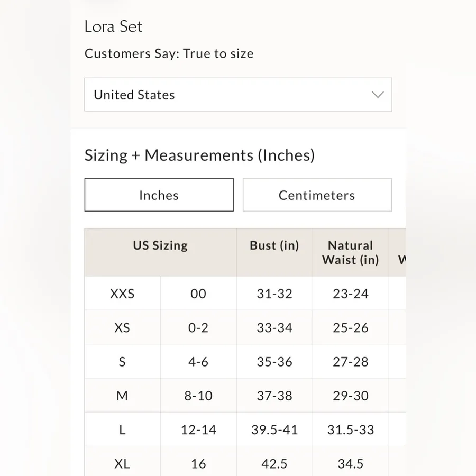The height and width of the screenshot is (476, 476).
Task: Select the M size row label
Action: tap(122, 396)
